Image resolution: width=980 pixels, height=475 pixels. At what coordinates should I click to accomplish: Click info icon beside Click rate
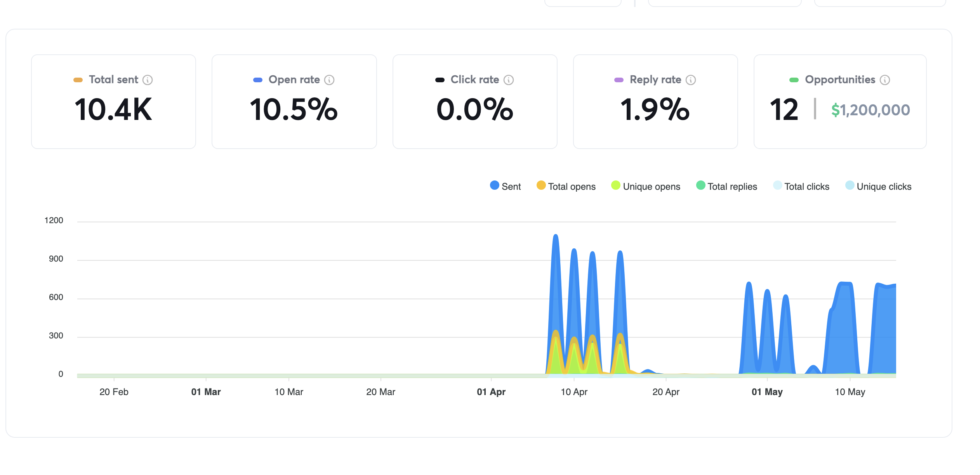[509, 80]
